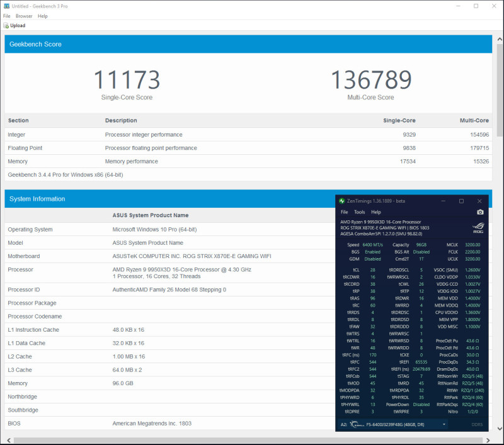The width and height of the screenshot is (504, 445).
Task: Open the Geekbench File menu
Action: tap(7, 16)
